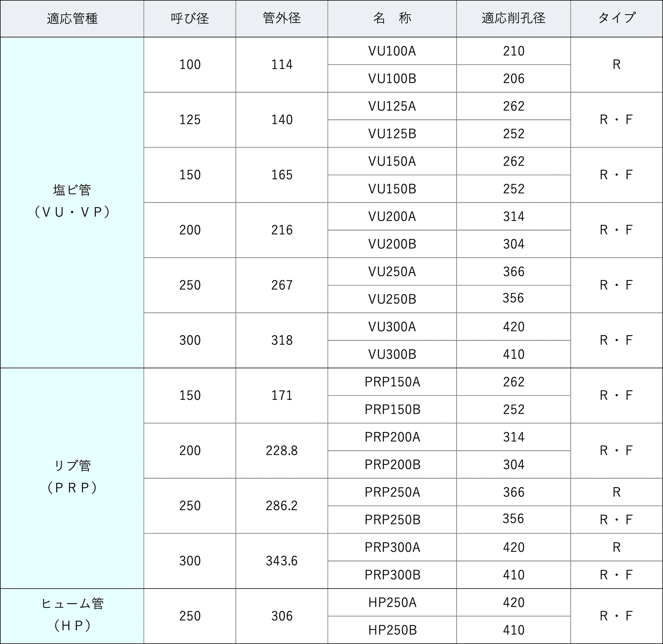Click outer diameter value 318
This screenshot has height=644, width=663.
point(282,340)
